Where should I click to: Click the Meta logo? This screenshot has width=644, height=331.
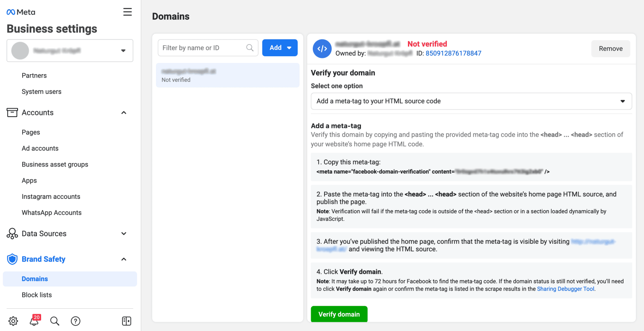pos(21,12)
